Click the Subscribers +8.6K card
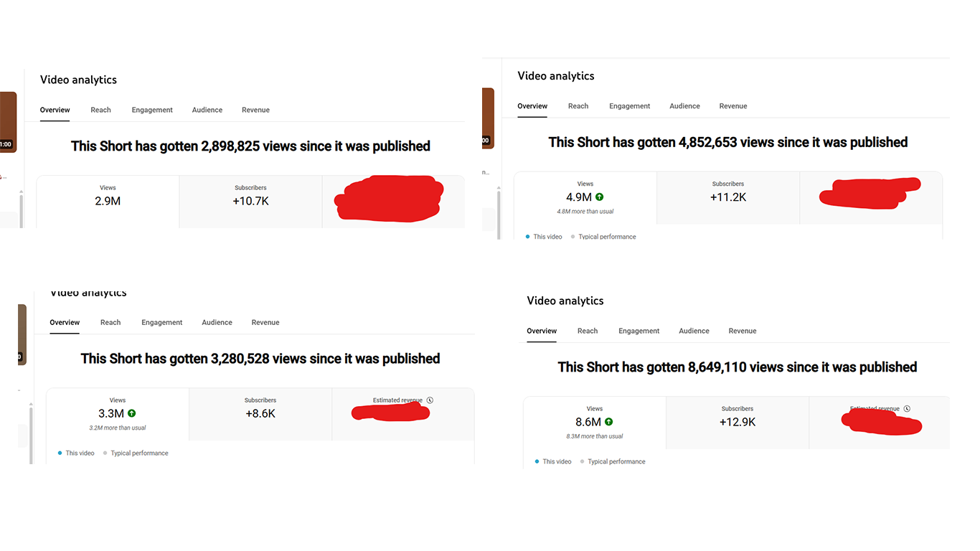This screenshot has width=980, height=551. (x=260, y=413)
